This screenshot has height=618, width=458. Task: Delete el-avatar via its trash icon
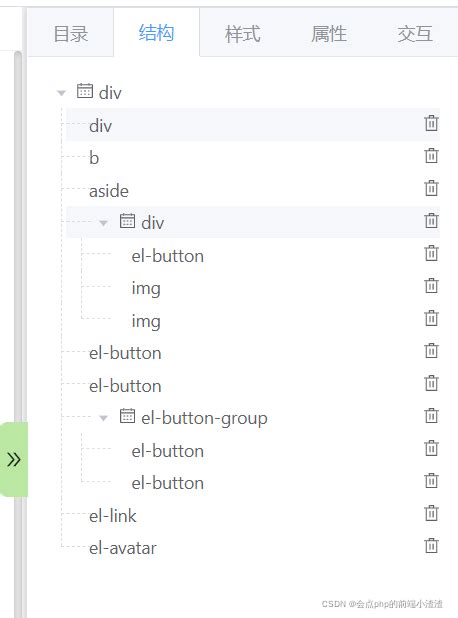[x=431, y=546]
